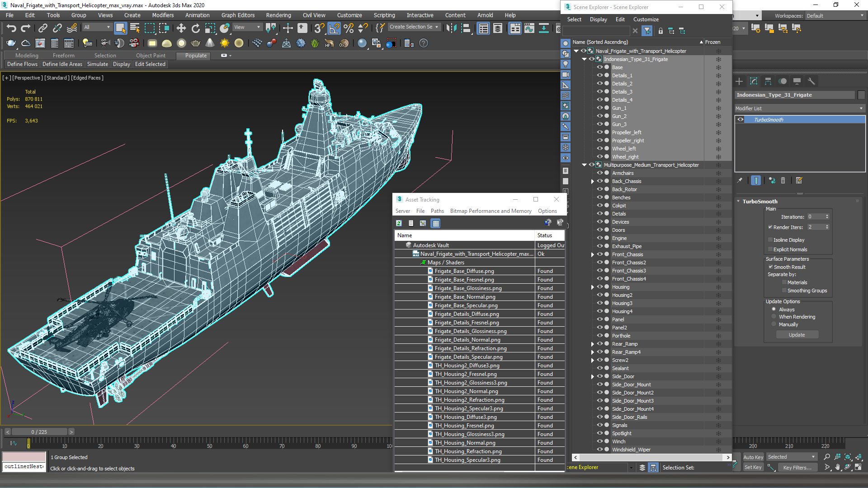Open the Graph Editors menu

point(238,15)
